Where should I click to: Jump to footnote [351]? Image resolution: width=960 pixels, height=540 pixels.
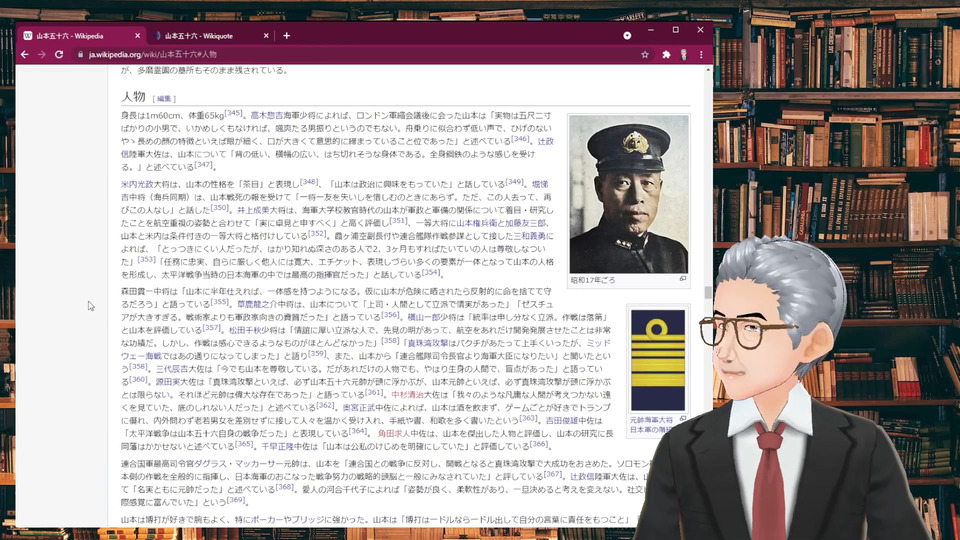click(x=399, y=220)
